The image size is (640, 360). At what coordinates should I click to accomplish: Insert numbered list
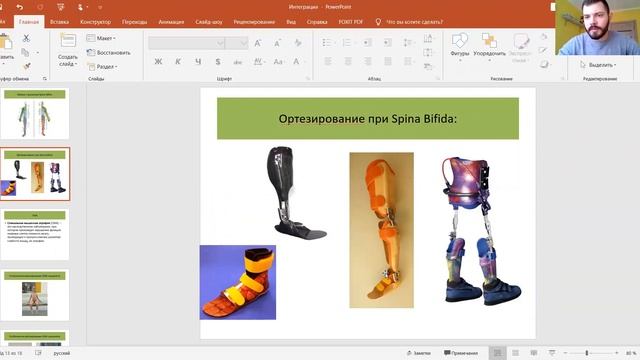347,42
